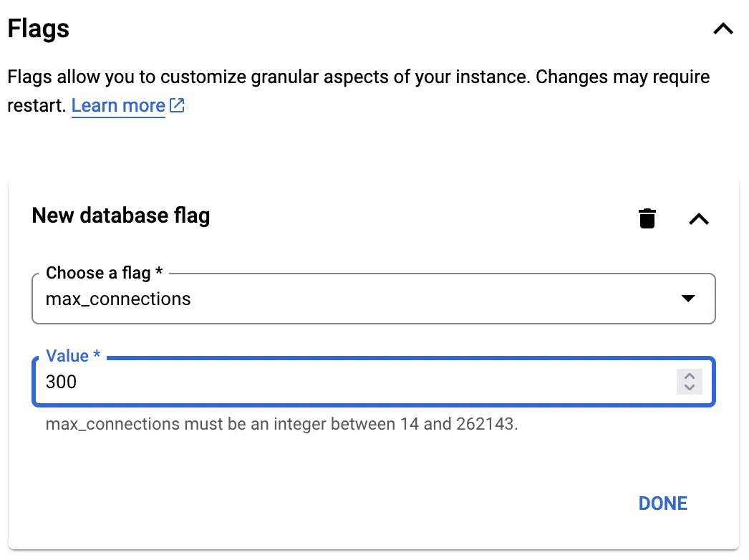Collapse the New database flag card chevron
Image resolution: width=749 pixels, height=560 pixels.
coord(698,219)
